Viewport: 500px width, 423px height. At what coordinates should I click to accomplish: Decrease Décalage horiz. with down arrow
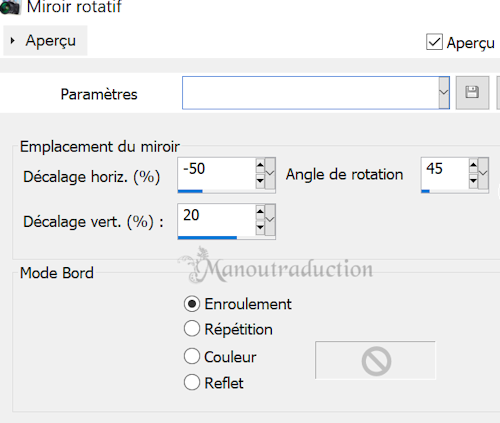coord(260,181)
